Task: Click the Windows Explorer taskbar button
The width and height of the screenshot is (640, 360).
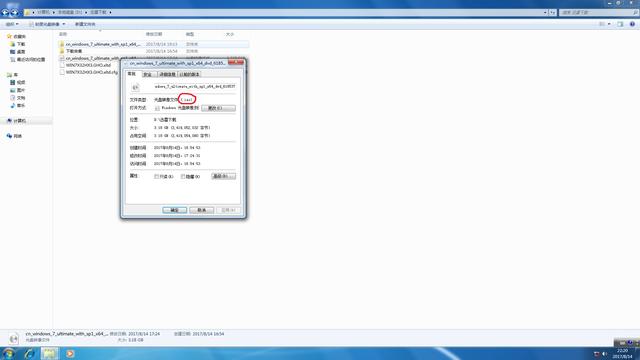Action: (x=49, y=353)
